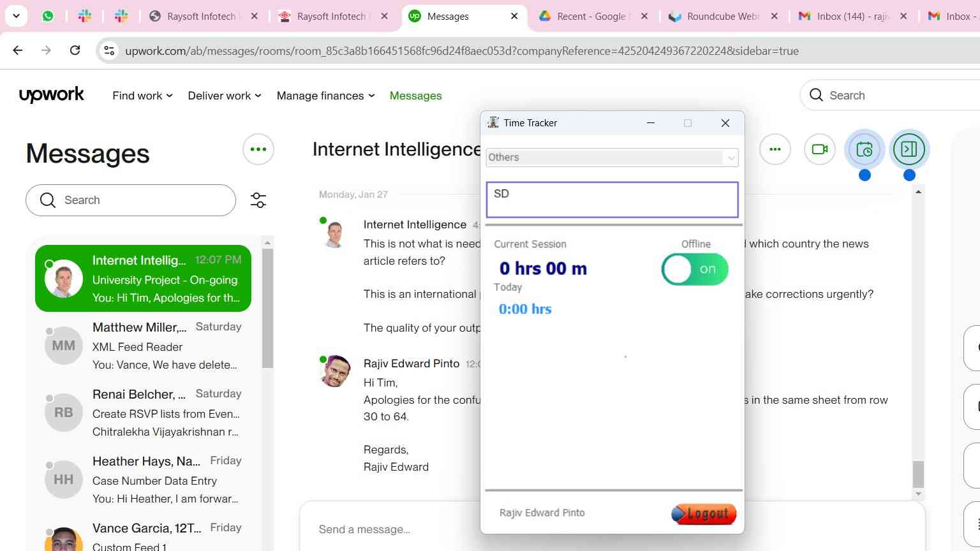Click the Rajiv Edward Pinto sender name in chat

click(x=412, y=364)
